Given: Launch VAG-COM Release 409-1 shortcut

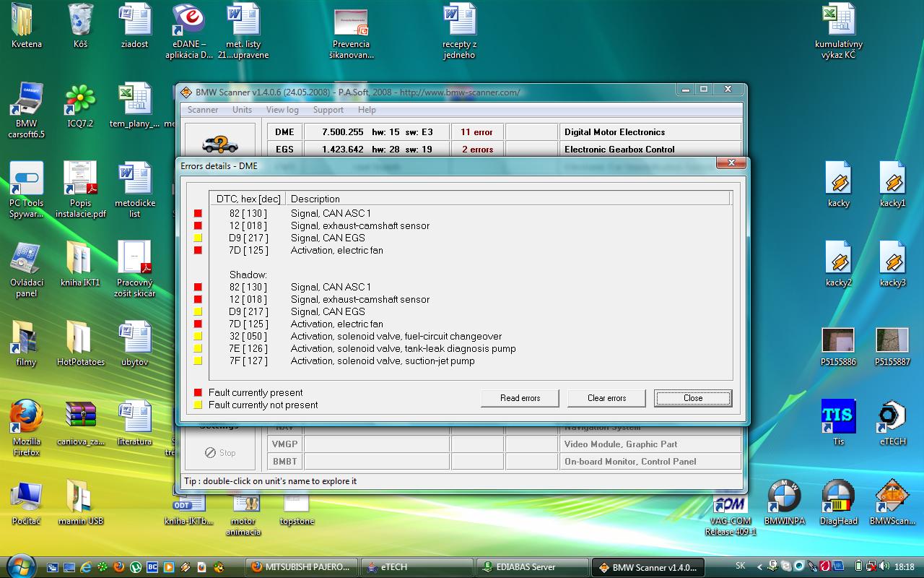Looking at the screenshot, I should [730, 509].
